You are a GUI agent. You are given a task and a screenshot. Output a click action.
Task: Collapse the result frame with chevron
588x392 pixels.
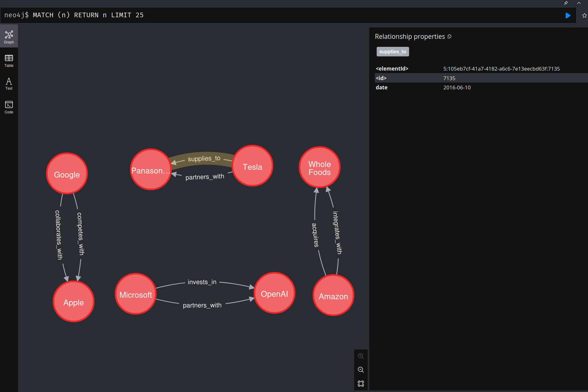pyautogui.click(x=579, y=3)
